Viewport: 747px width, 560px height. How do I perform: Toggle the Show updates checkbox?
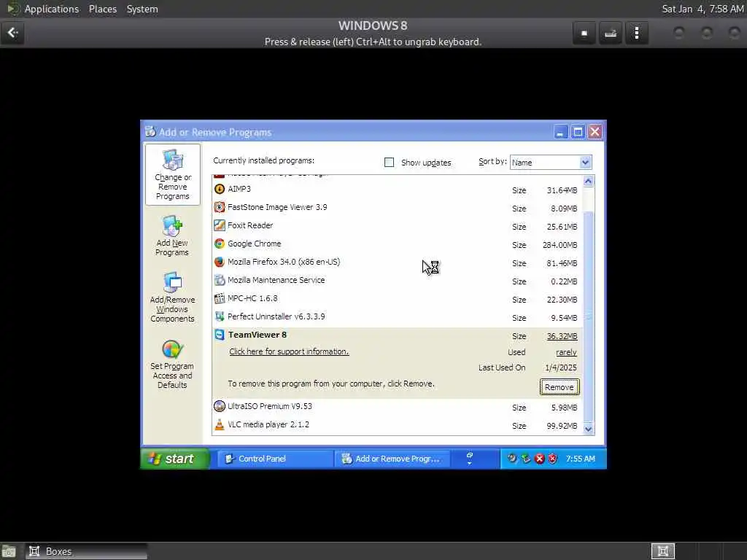(x=390, y=163)
